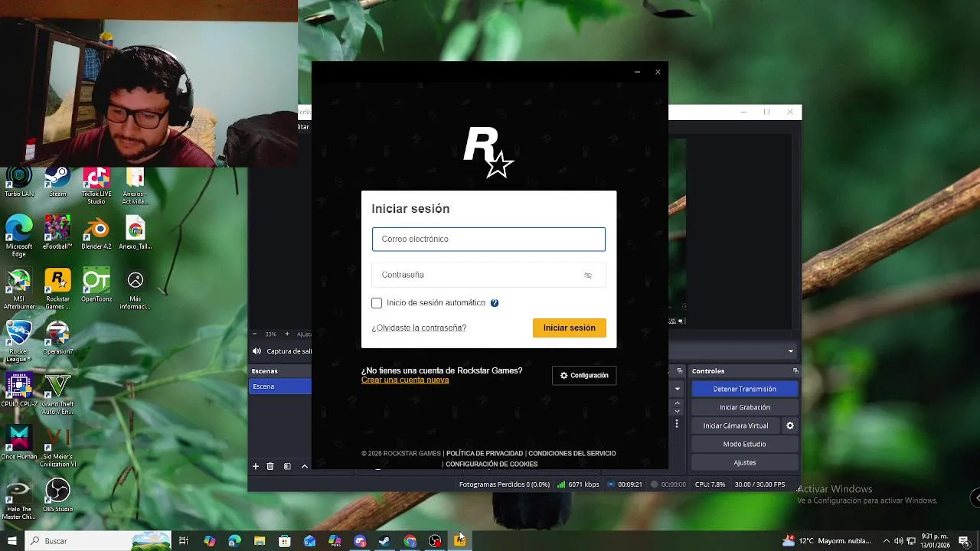The height and width of the screenshot is (551, 980).
Task: Open Windows Start menu
Action: [12, 541]
